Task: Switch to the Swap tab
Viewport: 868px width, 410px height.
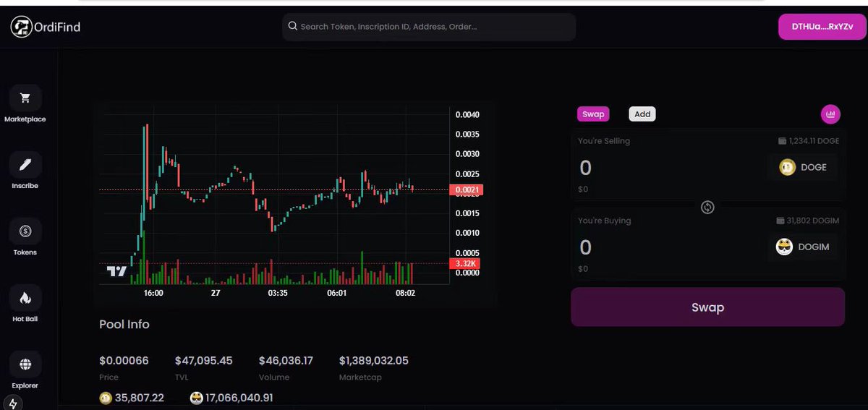Action: (593, 114)
